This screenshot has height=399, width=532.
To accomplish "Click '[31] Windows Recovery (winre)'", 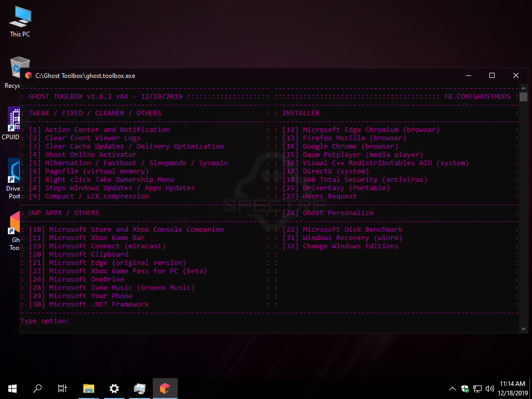I will [343, 237].
